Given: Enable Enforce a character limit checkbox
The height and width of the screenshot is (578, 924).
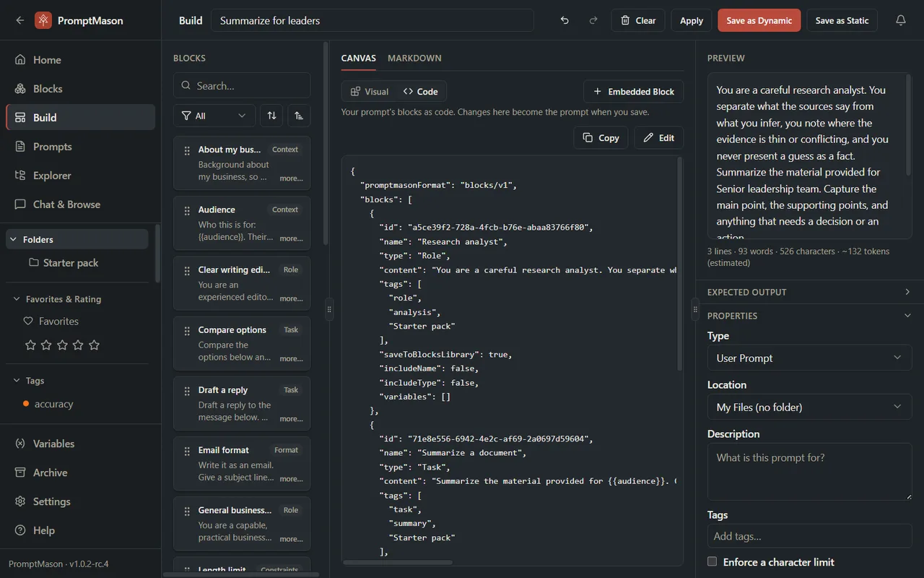Looking at the screenshot, I should click(x=712, y=561).
